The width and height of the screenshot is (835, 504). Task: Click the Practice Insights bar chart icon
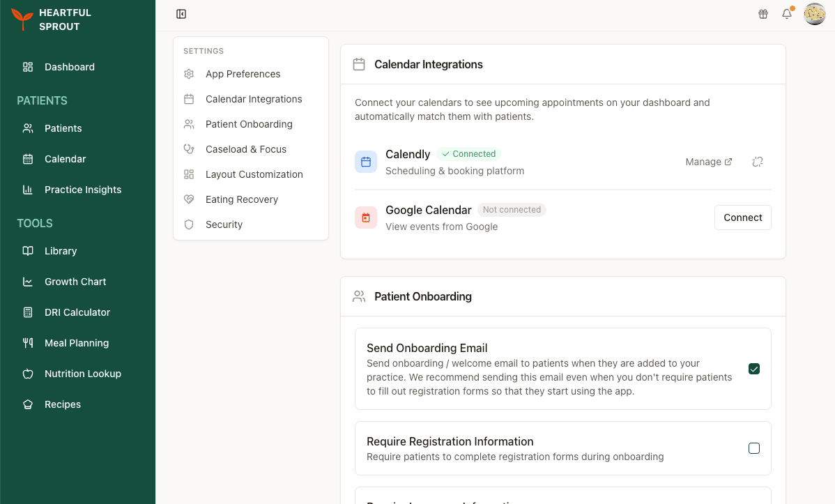[x=28, y=190]
